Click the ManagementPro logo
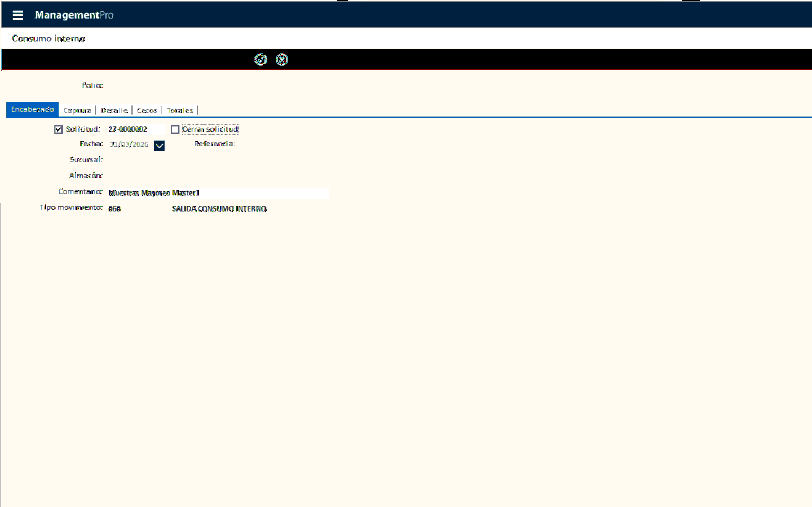Image resolution: width=812 pixels, height=507 pixels. (x=74, y=15)
